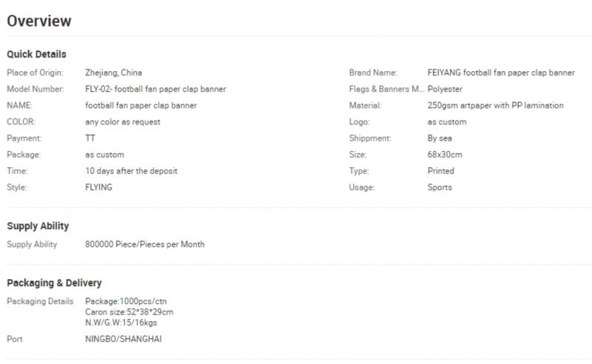The width and height of the screenshot is (592, 364).
Task: Select the FLY-02 model number text
Action: coord(155,89)
